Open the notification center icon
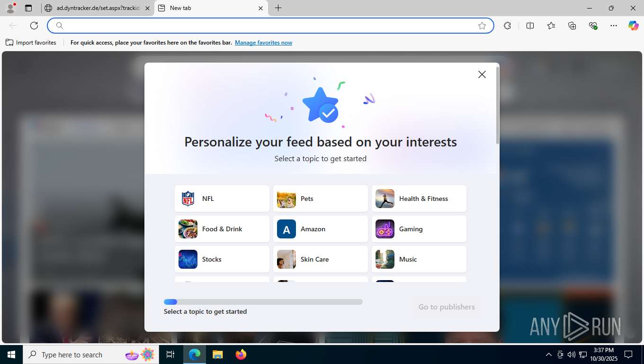The image size is (644, 364). pyautogui.click(x=628, y=355)
